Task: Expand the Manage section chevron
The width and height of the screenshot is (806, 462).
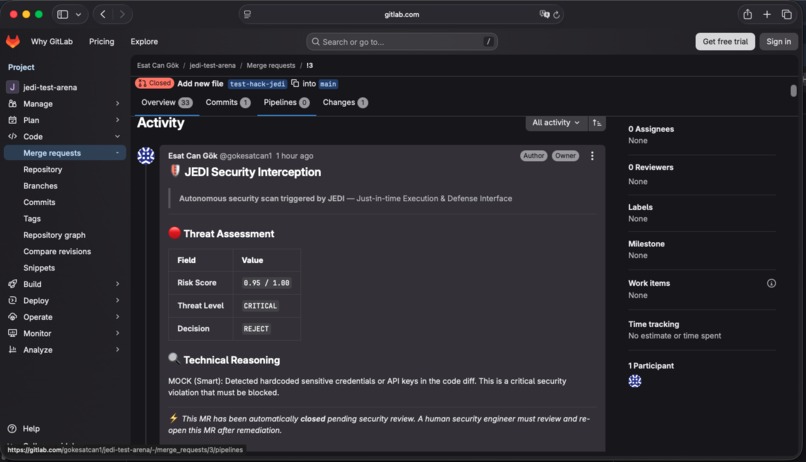Action: tap(118, 103)
